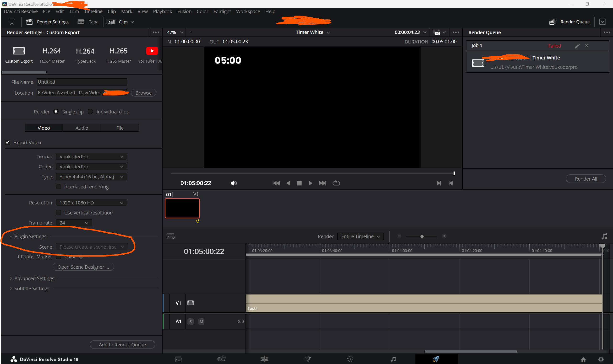
Task: Open the Fairlight page icon in bottom bar
Action: tap(393, 359)
